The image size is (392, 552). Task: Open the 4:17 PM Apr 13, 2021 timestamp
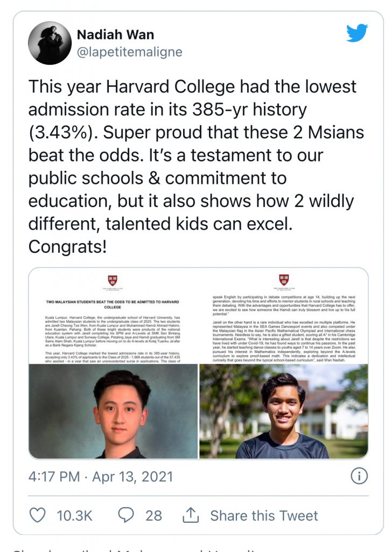tap(101, 477)
